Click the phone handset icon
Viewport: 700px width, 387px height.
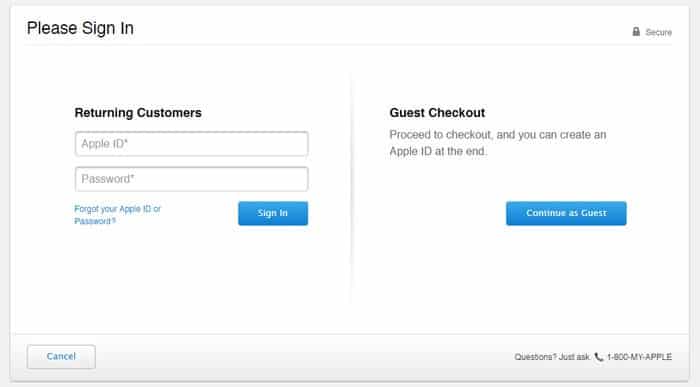pyautogui.click(x=599, y=357)
